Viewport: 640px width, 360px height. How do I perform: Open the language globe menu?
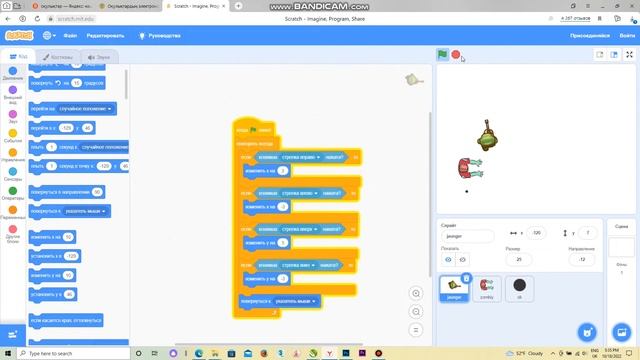pyautogui.click(x=49, y=36)
